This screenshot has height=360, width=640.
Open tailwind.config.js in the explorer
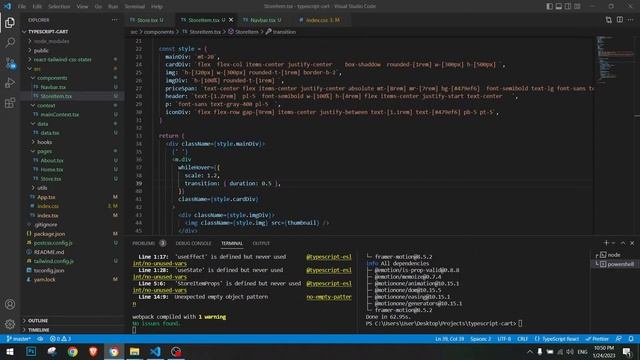[x=54, y=261]
